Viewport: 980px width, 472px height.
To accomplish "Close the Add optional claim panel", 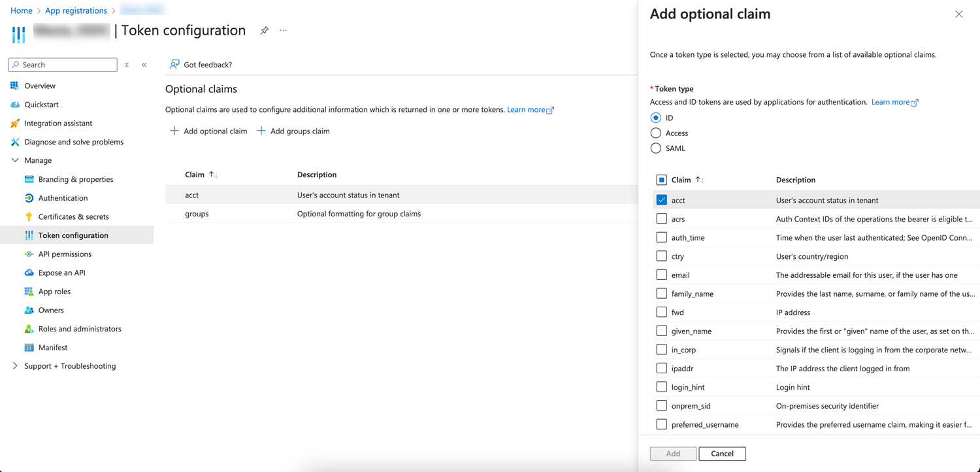I will pyautogui.click(x=958, y=14).
